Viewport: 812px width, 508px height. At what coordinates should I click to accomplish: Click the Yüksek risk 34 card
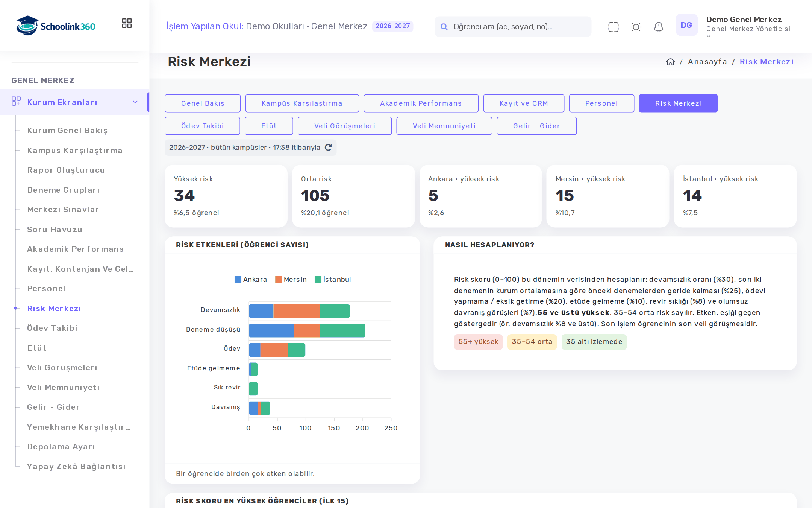pyautogui.click(x=226, y=196)
